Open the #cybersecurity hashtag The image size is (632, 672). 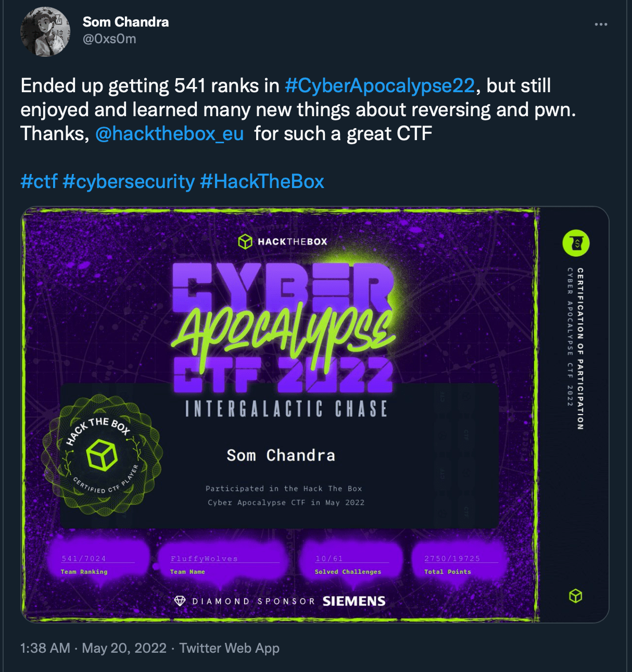point(129,181)
